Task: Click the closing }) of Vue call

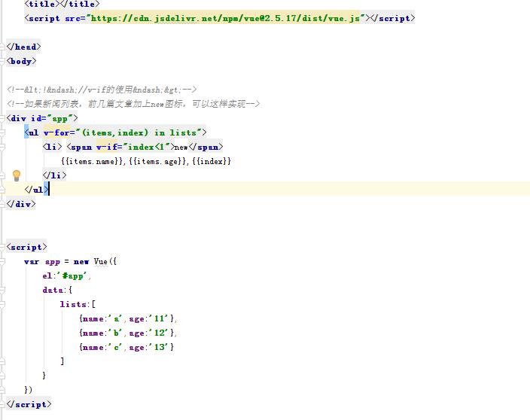Action: [29, 390]
